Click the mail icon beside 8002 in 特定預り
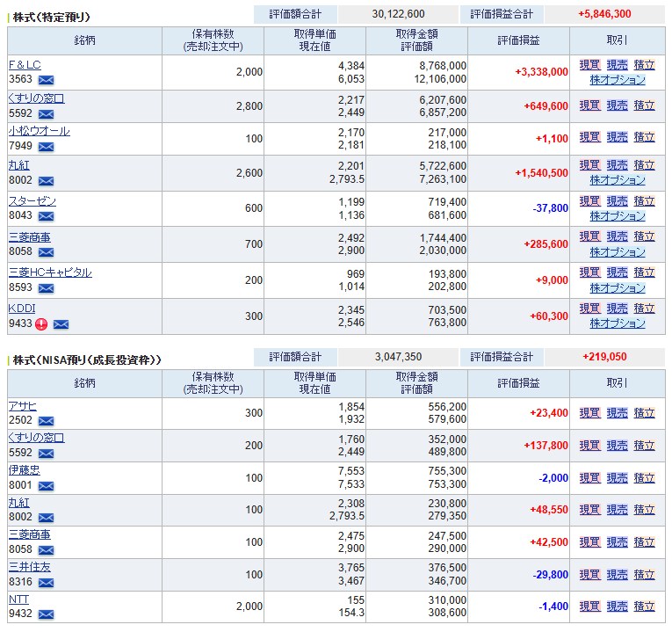The width and height of the screenshot is (672, 632). click(46, 181)
